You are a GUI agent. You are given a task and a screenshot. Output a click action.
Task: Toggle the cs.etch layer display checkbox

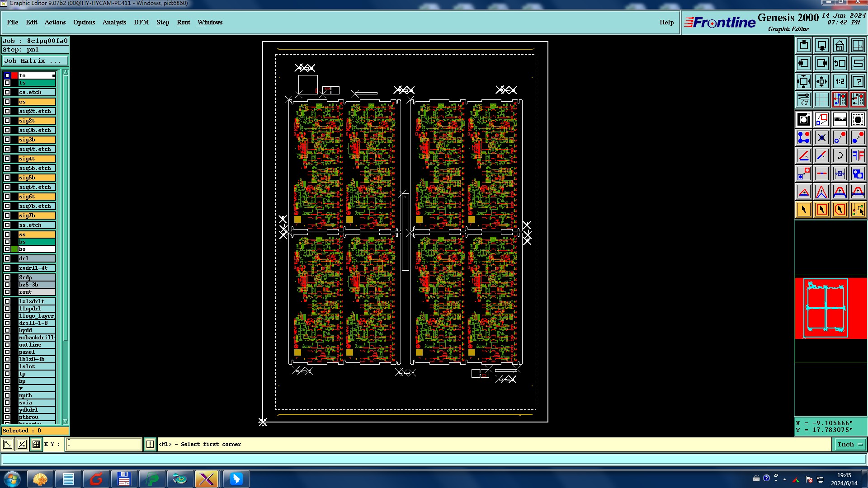pos(7,92)
